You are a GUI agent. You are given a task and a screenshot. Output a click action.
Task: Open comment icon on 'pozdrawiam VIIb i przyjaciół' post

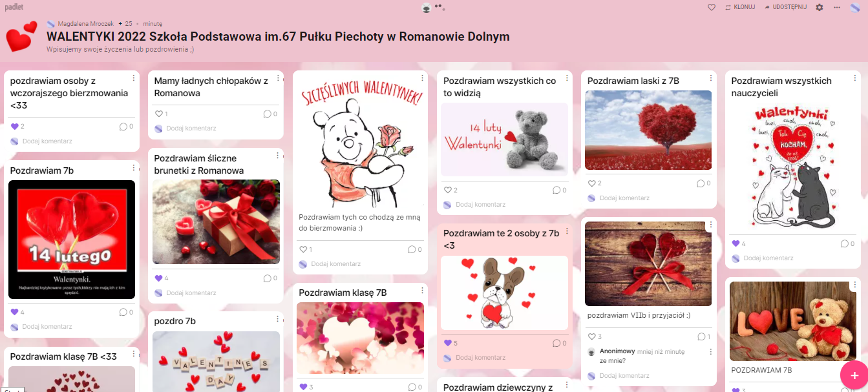point(701,336)
